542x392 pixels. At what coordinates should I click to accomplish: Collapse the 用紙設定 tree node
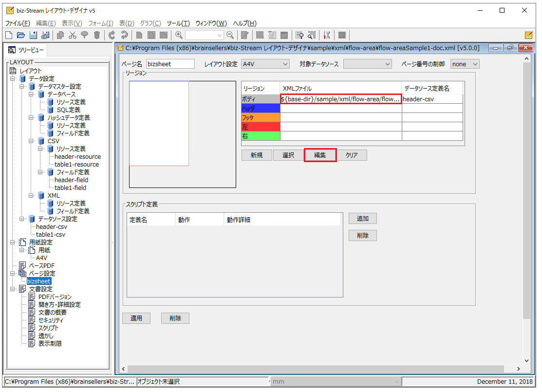[x=13, y=243]
